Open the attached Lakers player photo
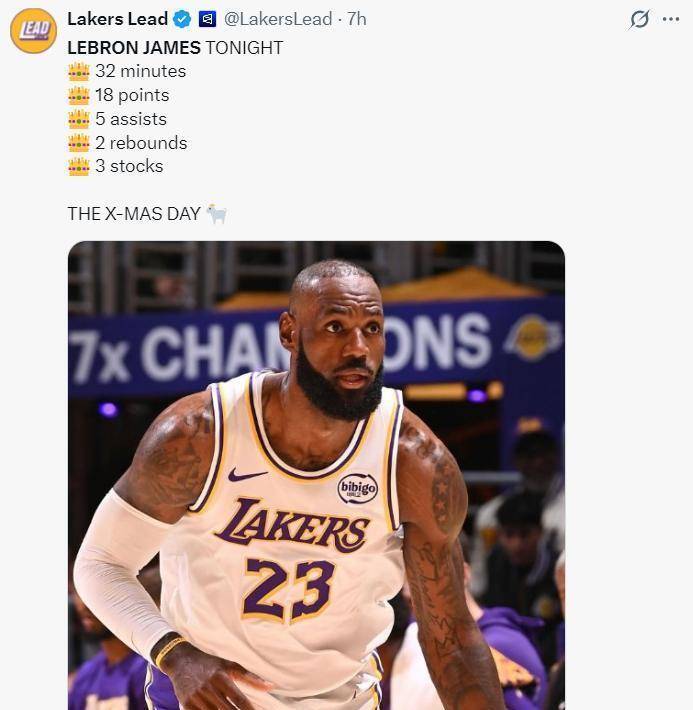693x710 pixels. (x=316, y=475)
